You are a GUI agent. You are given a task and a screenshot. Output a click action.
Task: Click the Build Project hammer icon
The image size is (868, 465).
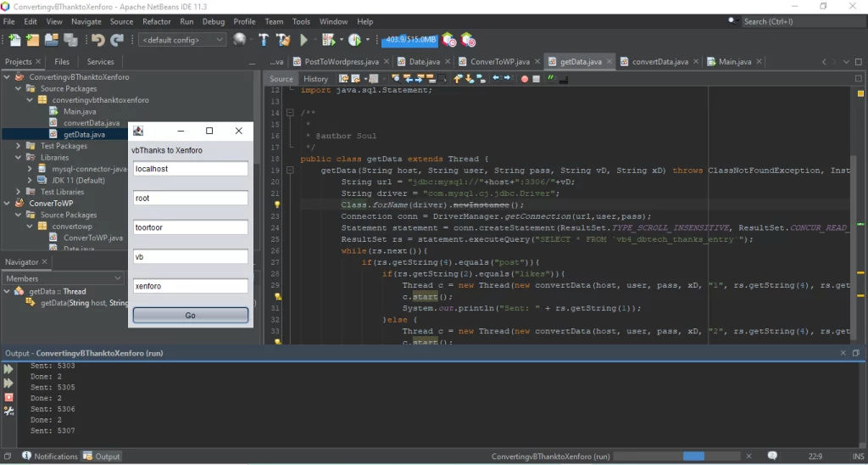[264, 40]
